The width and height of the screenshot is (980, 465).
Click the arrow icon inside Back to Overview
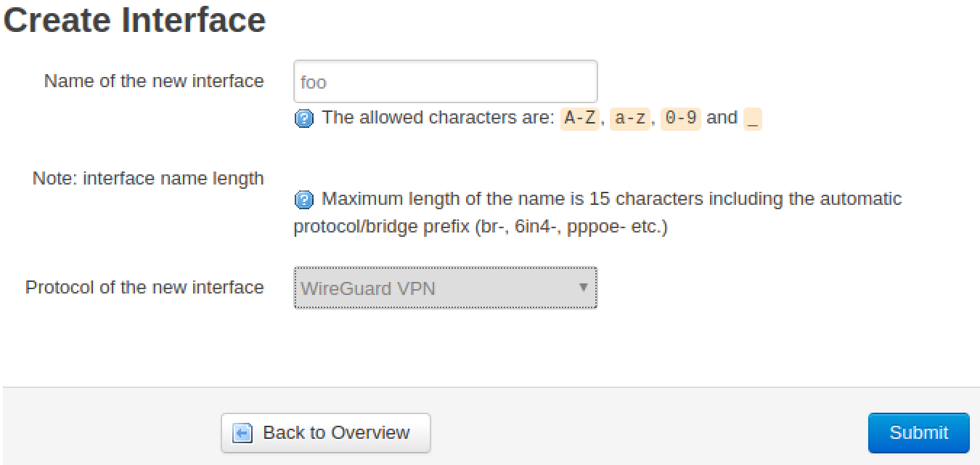pyautogui.click(x=242, y=433)
